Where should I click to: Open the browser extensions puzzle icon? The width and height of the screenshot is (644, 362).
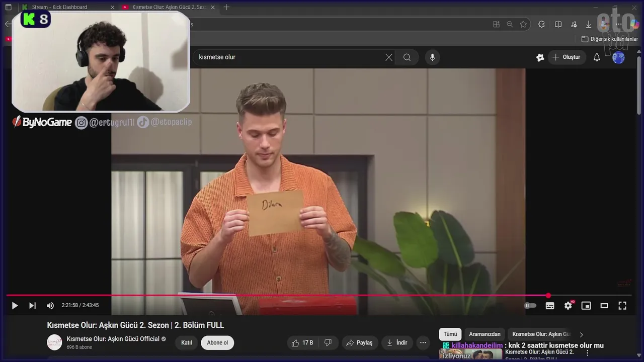click(541, 24)
